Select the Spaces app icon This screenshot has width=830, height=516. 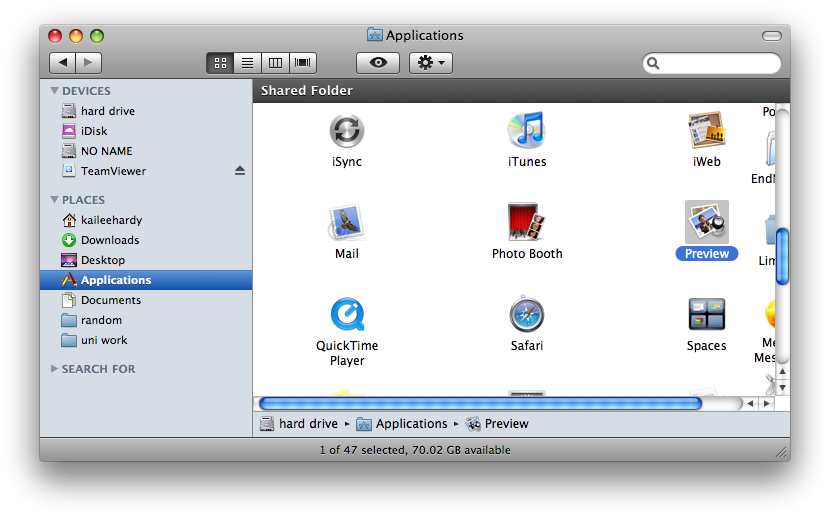coord(707,314)
